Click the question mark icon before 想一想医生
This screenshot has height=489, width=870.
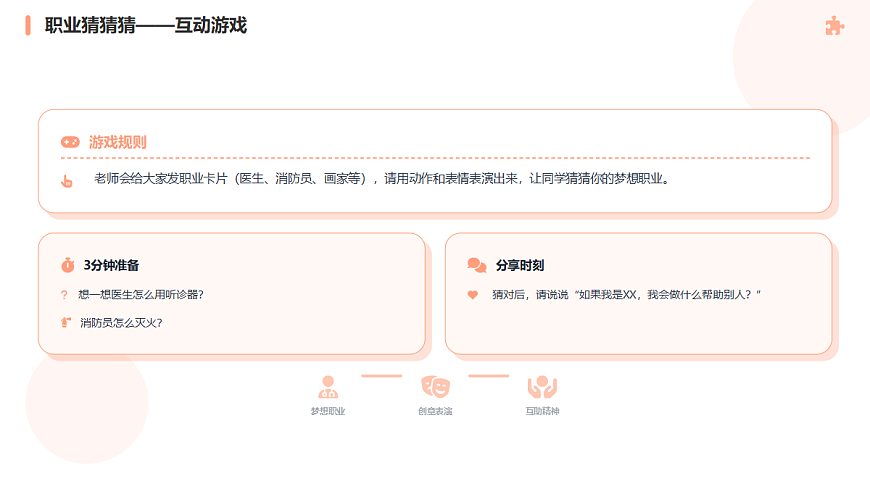point(64,295)
